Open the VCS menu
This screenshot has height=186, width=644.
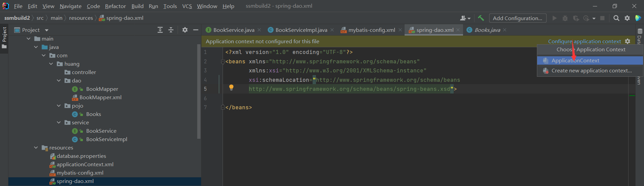point(187,6)
